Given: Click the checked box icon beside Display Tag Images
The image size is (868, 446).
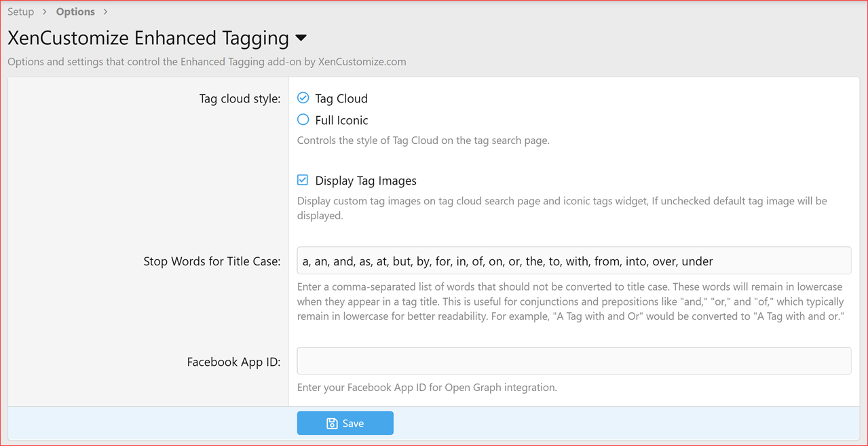Looking at the screenshot, I should pos(303,180).
